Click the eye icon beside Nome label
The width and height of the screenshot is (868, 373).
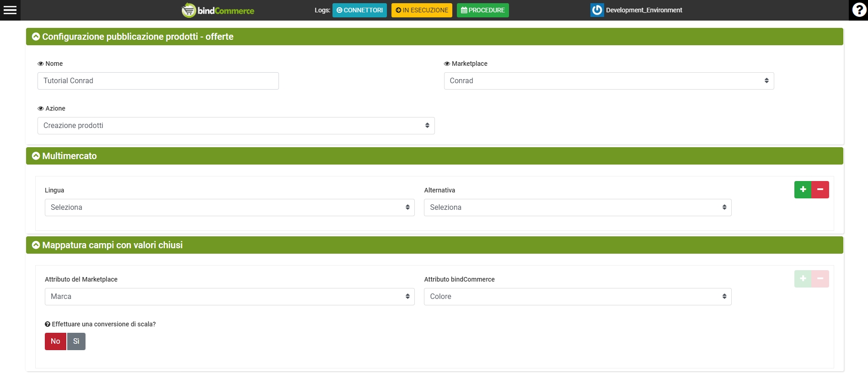[x=41, y=64]
